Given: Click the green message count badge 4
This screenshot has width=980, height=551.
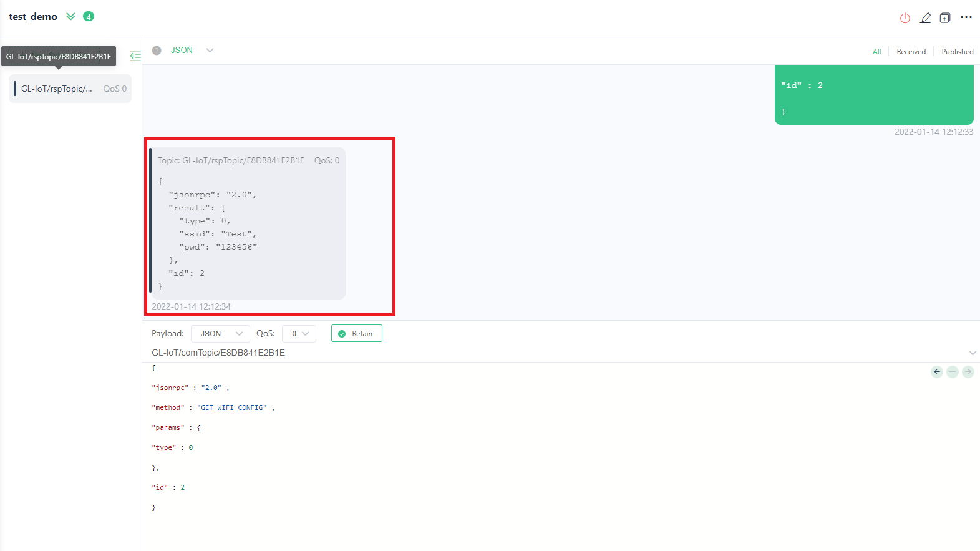Looking at the screenshot, I should 89,16.
